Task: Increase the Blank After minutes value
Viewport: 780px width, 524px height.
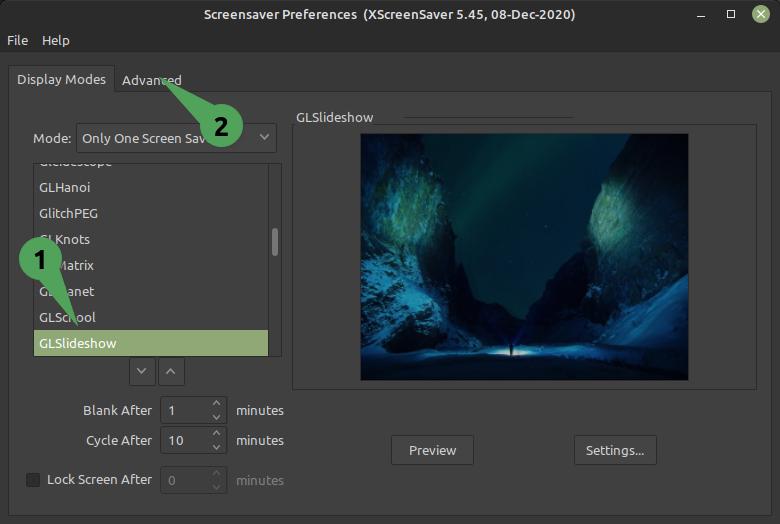Action: click(216, 403)
